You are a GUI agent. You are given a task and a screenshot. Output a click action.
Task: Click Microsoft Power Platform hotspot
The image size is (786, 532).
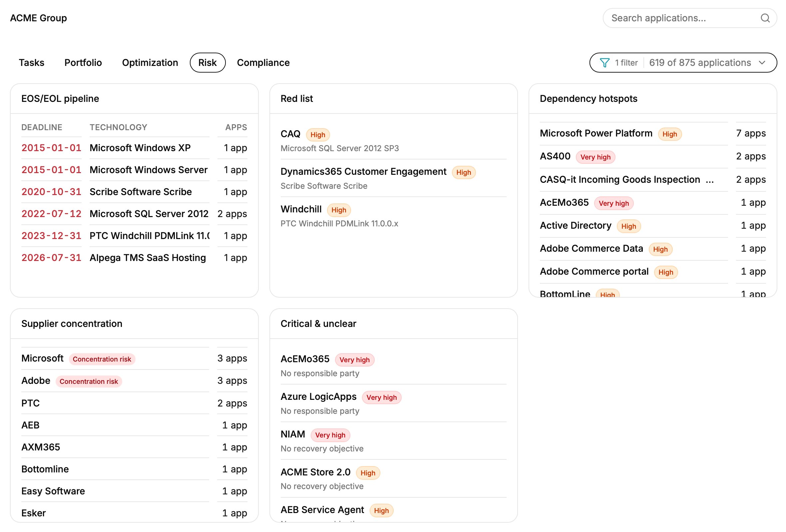point(653,133)
